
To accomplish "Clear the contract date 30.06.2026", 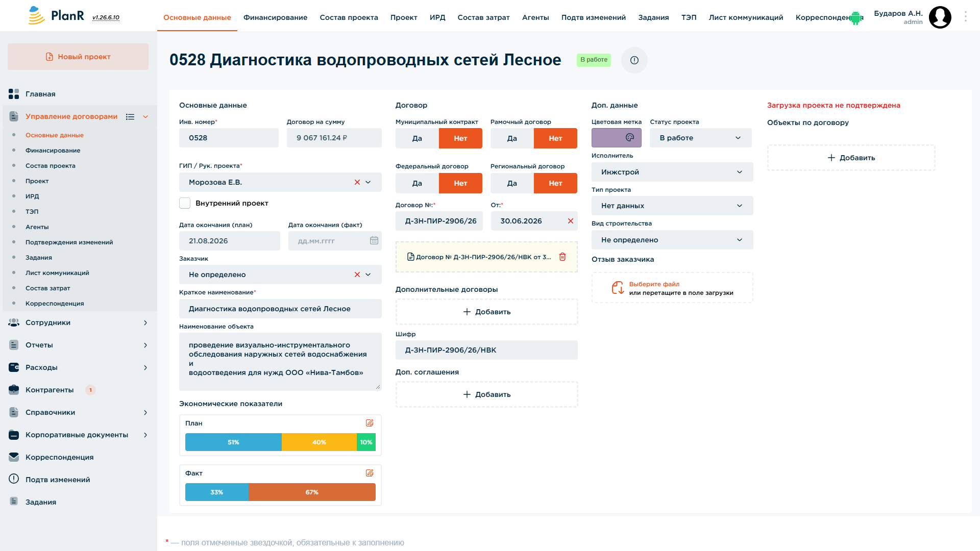I will click(570, 221).
